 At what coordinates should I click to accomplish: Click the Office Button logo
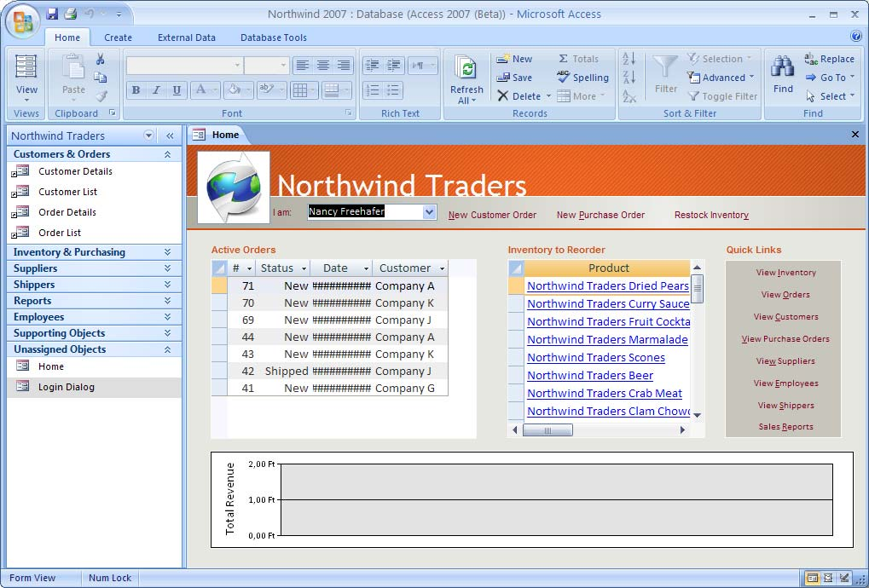tap(23, 21)
